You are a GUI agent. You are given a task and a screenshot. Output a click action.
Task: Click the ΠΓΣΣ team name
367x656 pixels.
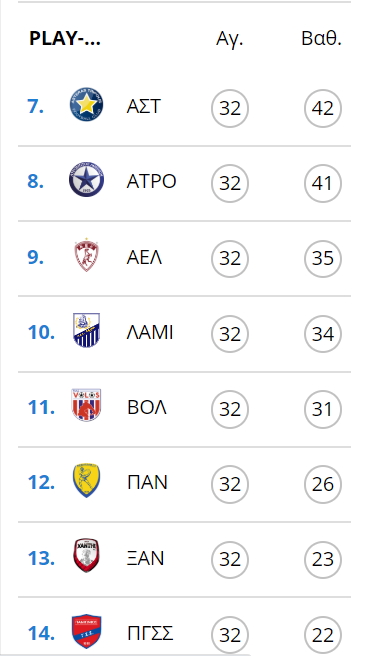click(x=150, y=633)
